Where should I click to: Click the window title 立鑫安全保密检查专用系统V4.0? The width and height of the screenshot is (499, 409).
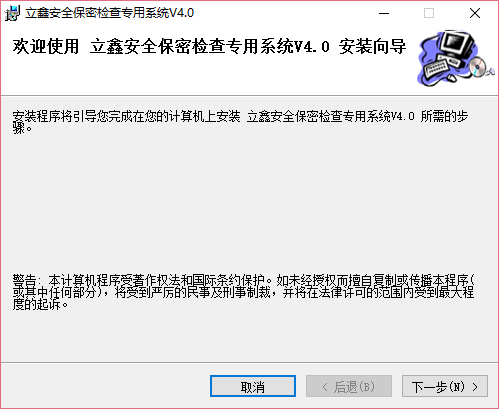point(110,13)
